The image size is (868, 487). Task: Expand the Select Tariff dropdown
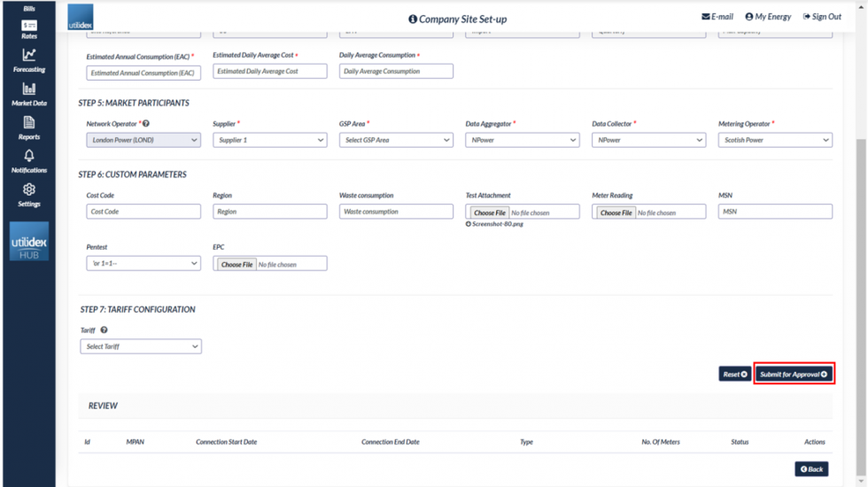(141, 347)
